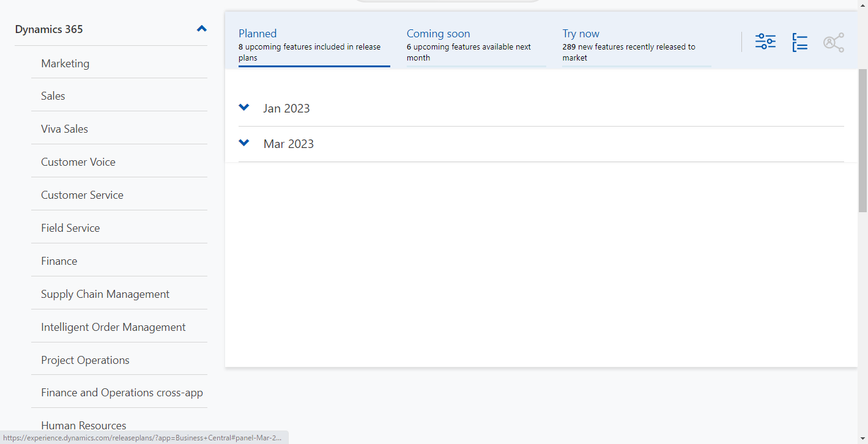The width and height of the screenshot is (868, 444).
Task: Open the Try now tab
Action: [581, 33]
